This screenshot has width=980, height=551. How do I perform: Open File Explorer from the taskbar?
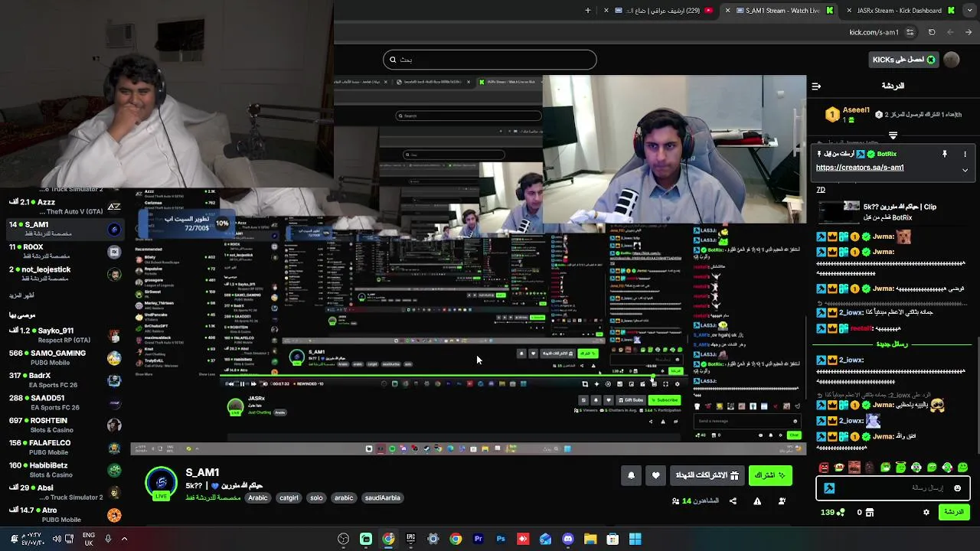[x=590, y=540]
